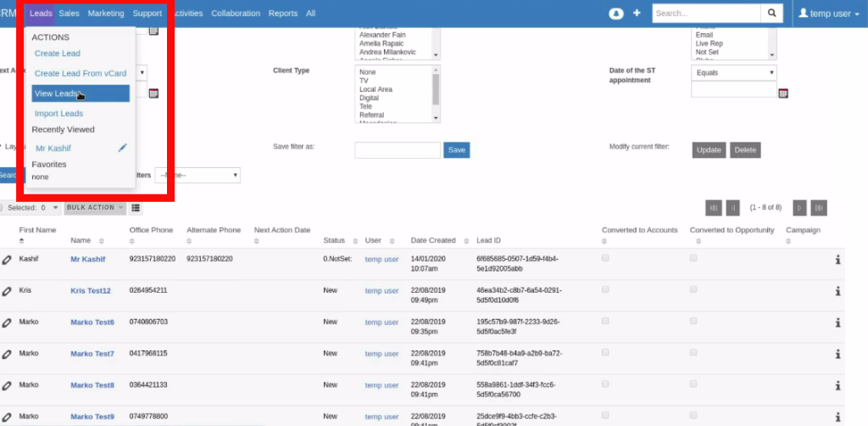Choose Create Lead from Leads menu
This screenshot has width=868, height=426.
point(58,53)
